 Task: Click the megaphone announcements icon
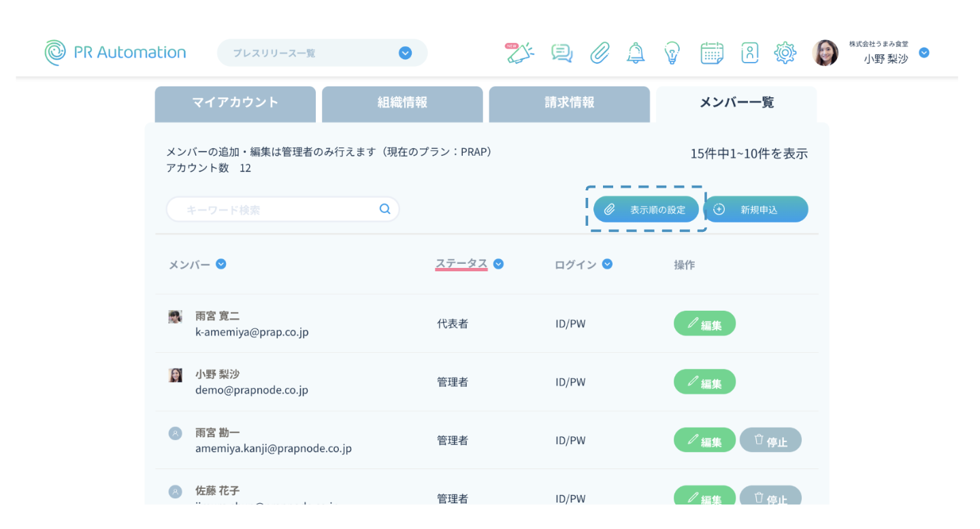[521, 53]
